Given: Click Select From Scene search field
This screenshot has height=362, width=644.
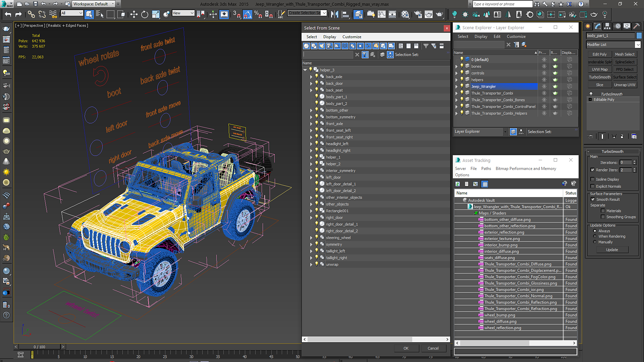Looking at the screenshot, I should (x=328, y=55).
